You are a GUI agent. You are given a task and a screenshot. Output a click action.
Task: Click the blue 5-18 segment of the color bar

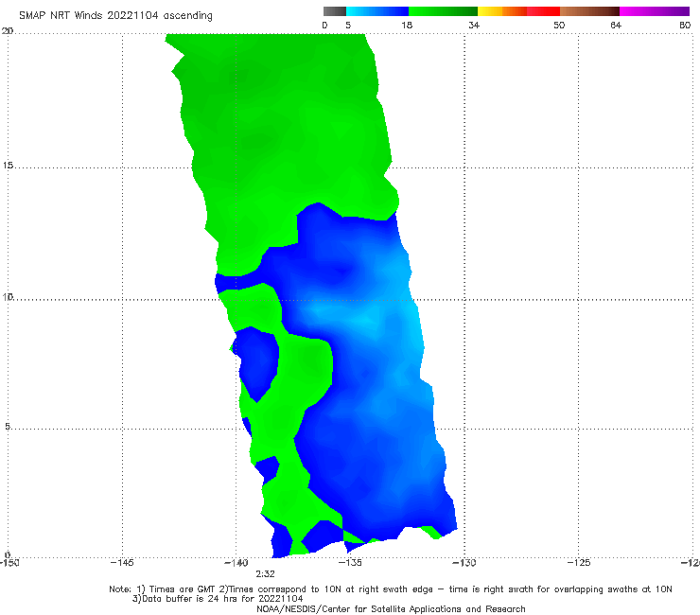click(x=377, y=11)
